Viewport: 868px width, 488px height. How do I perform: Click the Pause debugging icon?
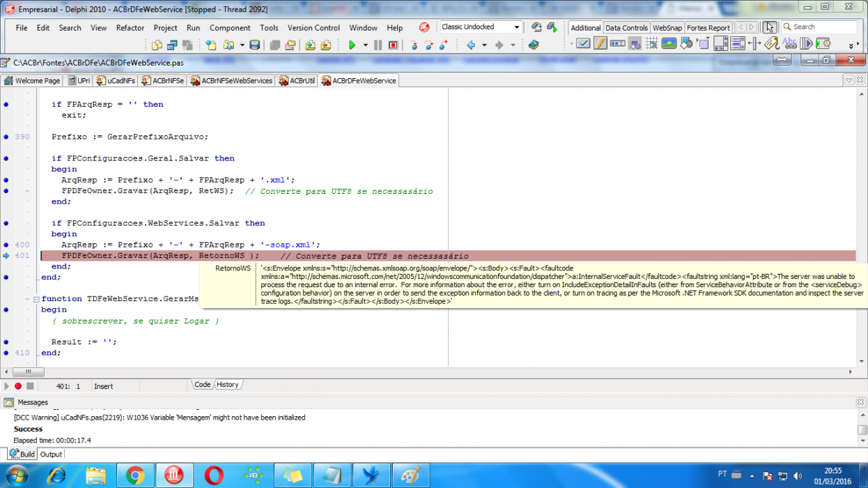coord(378,45)
